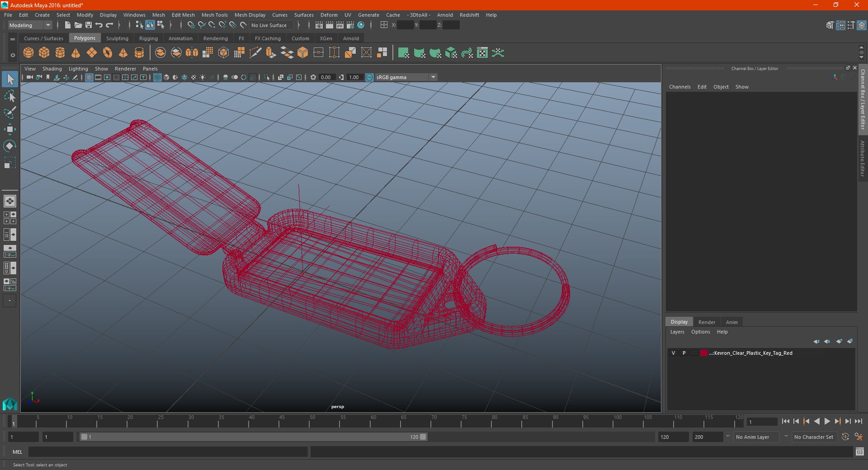Viewport: 868px width, 470px height.
Task: Switch to the Anim layer tab
Action: coord(731,322)
